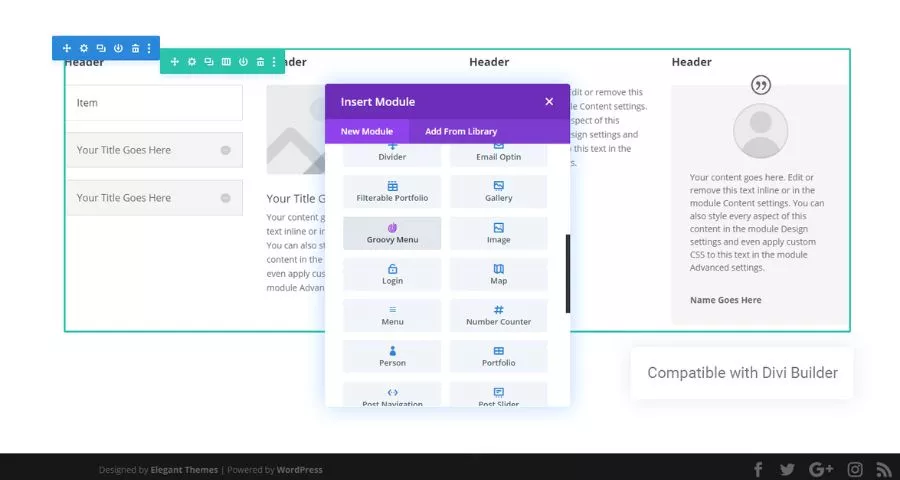Duplicate row via green toolbar icon
The image size is (900, 480).
(x=209, y=61)
